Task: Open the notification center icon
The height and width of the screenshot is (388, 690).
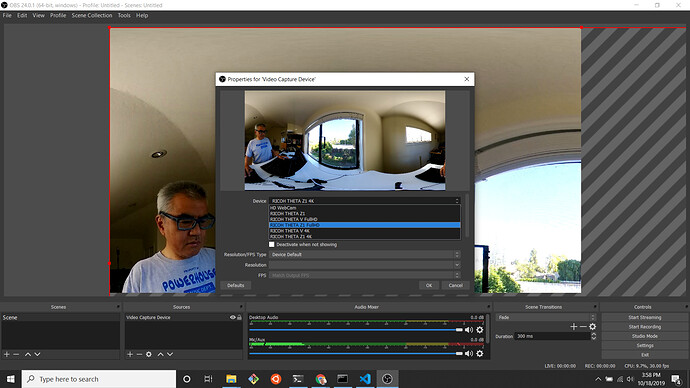Action: pyautogui.click(x=676, y=379)
